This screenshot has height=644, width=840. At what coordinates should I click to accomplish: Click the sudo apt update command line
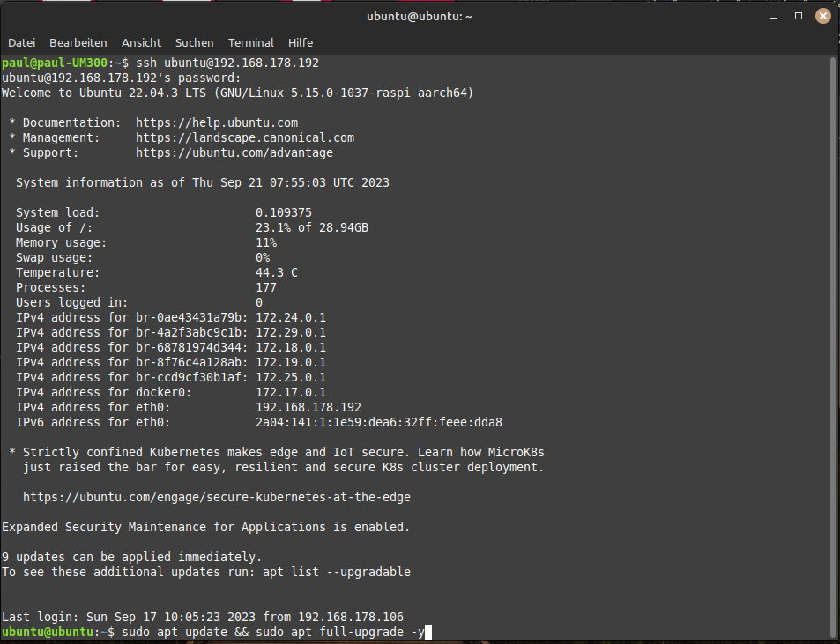[273, 632]
